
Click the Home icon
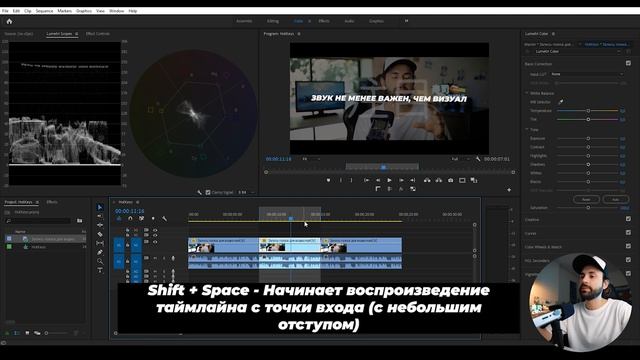pos(9,22)
